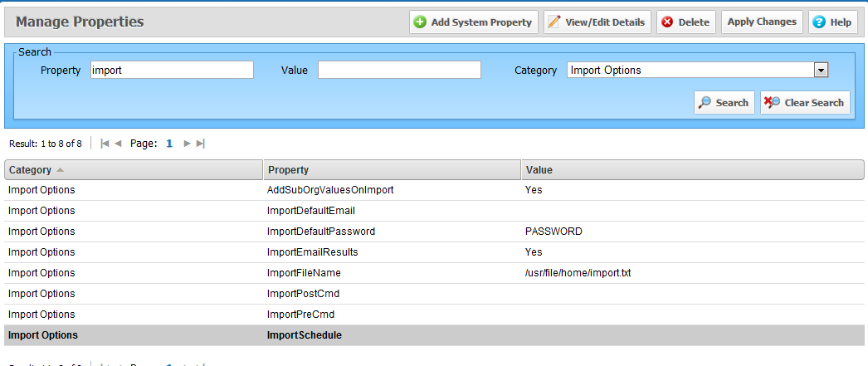
Task: Click inside the Property search field
Action: click(172, 71)
